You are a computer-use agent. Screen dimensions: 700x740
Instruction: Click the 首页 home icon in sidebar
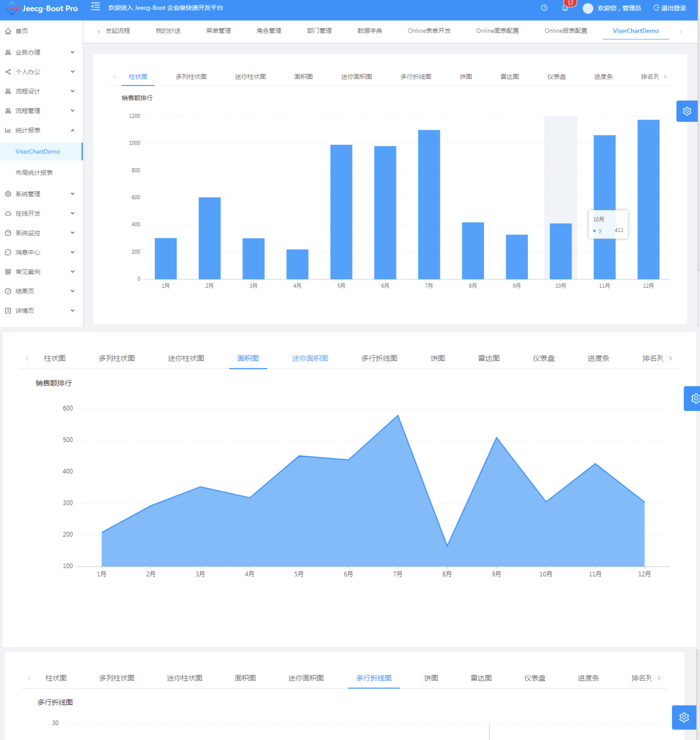click(x=8, y=31)
